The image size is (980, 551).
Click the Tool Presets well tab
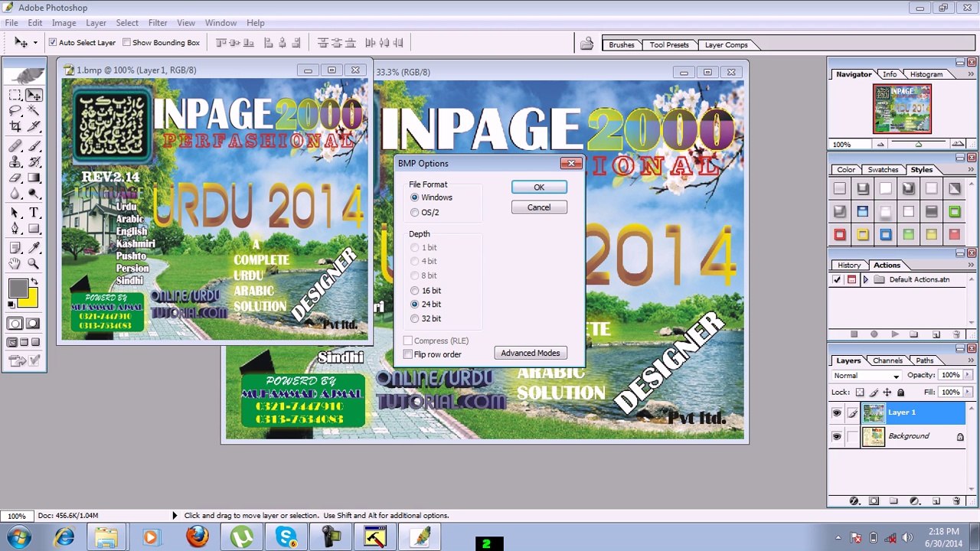669,45
